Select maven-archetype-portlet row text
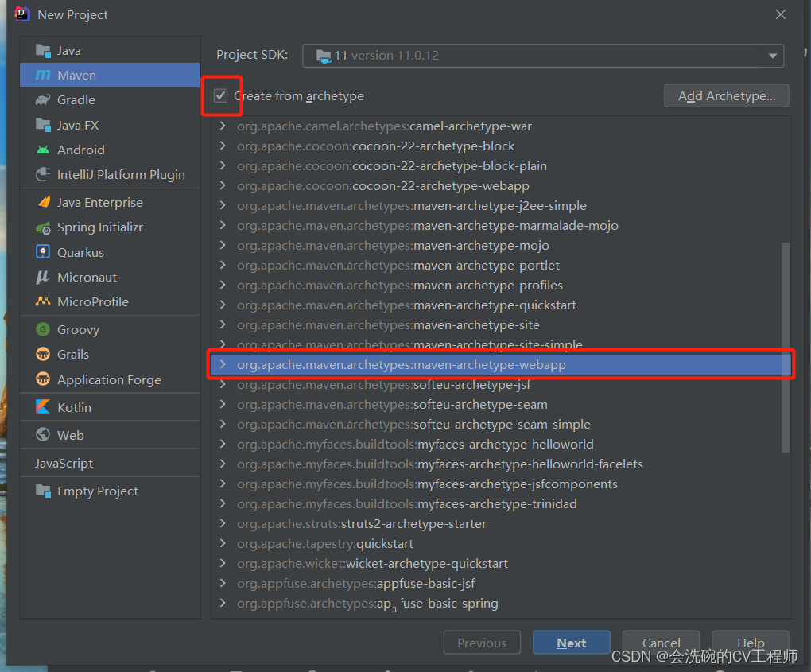This screenshot has width=811, height=672. point(398,266)
